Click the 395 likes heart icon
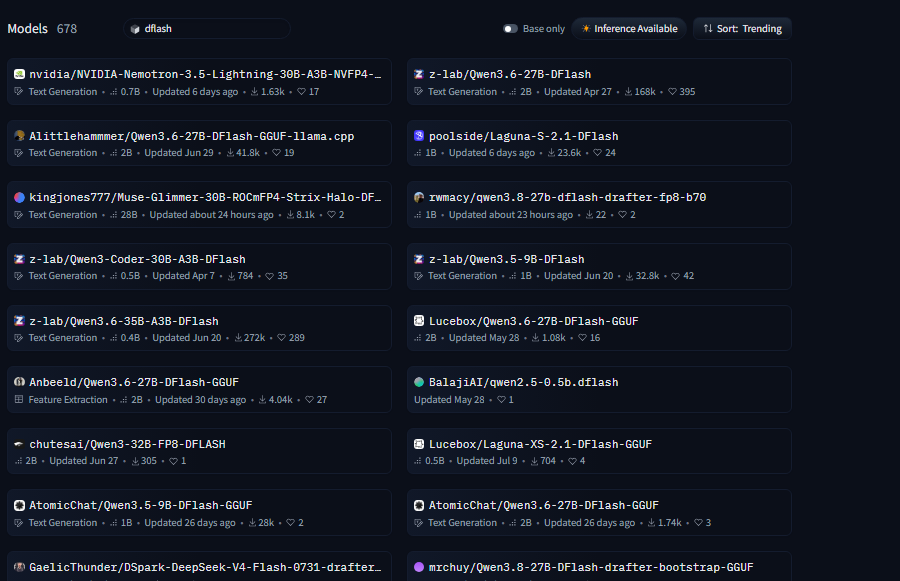Screen dimensions: 900x581 672,92
